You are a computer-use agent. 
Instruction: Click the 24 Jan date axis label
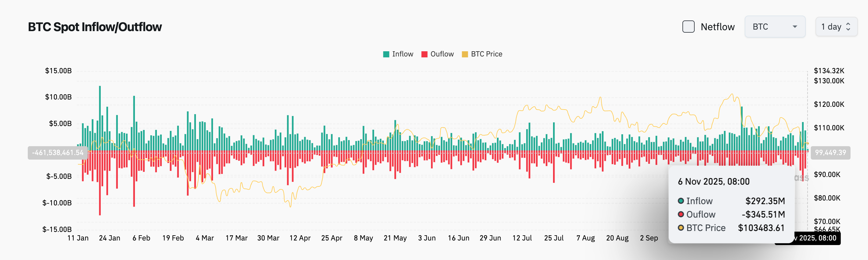pyautogui.click(x=110, y=238)
